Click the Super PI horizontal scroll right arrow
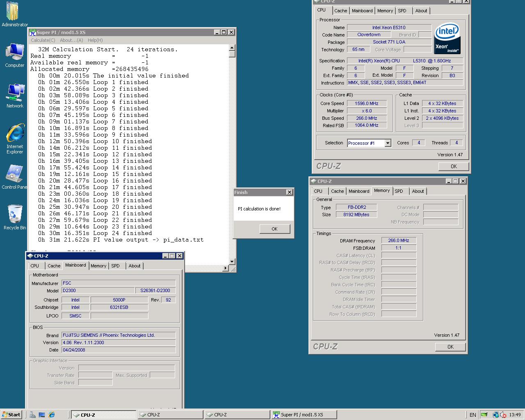 (x=225, y=268)
